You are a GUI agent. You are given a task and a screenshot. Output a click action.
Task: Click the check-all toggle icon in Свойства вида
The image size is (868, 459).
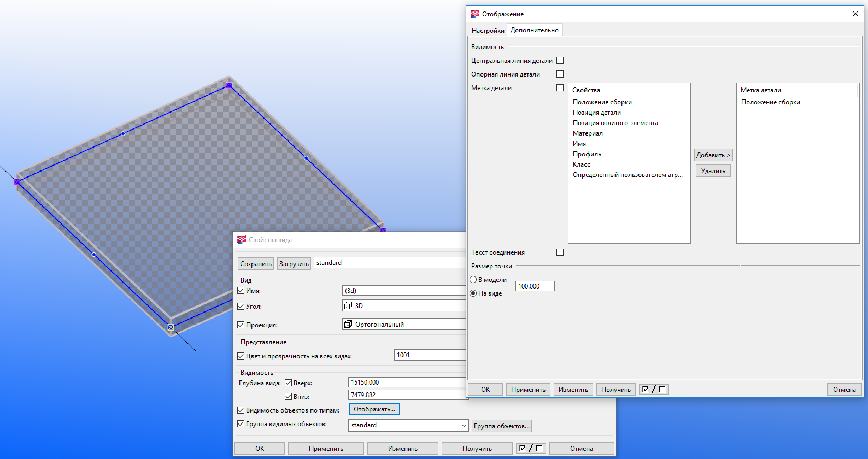coord(523,449)
